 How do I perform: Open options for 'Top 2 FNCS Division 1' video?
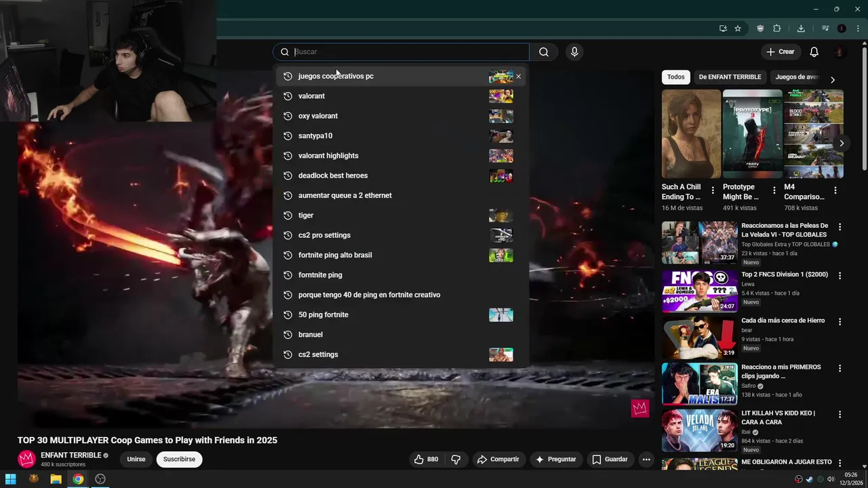pyautogui.click(x=840, y=276)
